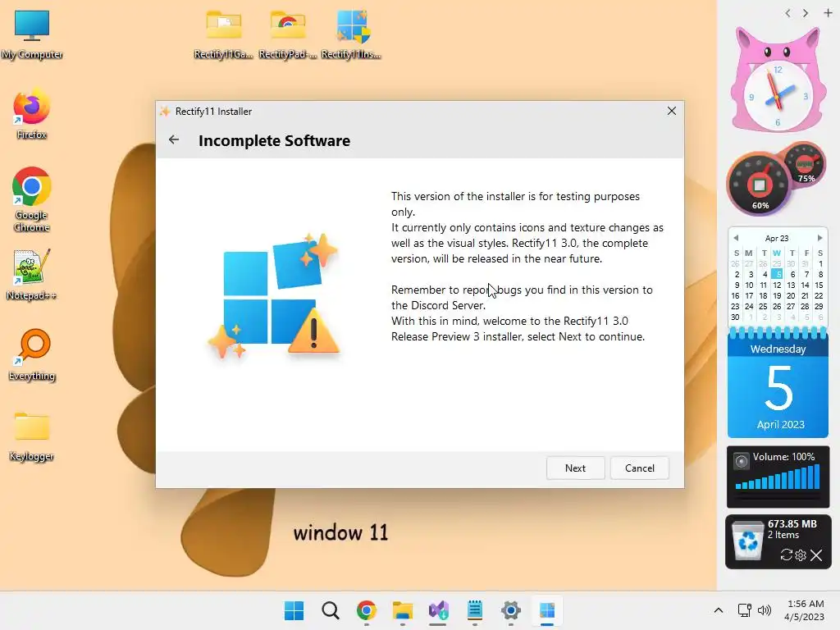Click the highlighted date 5 in calendar
Screen dimensions: 840x630
click(x=778, y=274)
